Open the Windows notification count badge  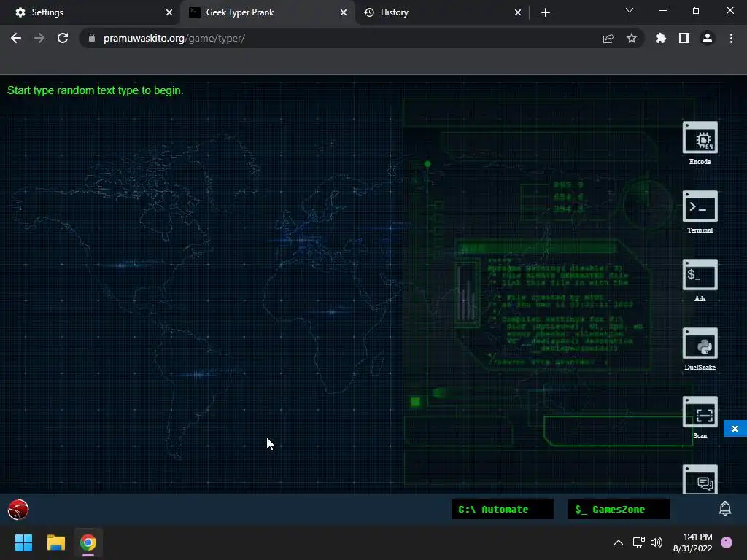(x=727, y=542)
